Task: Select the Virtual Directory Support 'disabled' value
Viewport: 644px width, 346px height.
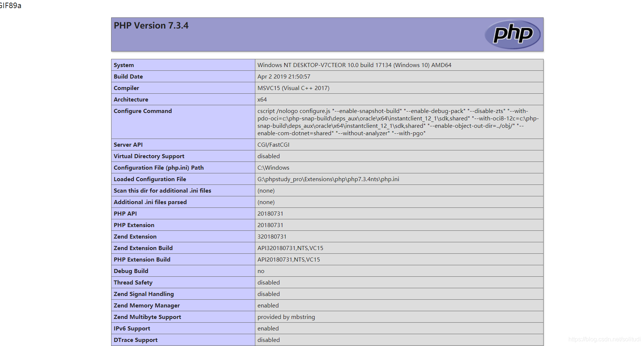Action: tap(269, 156)
